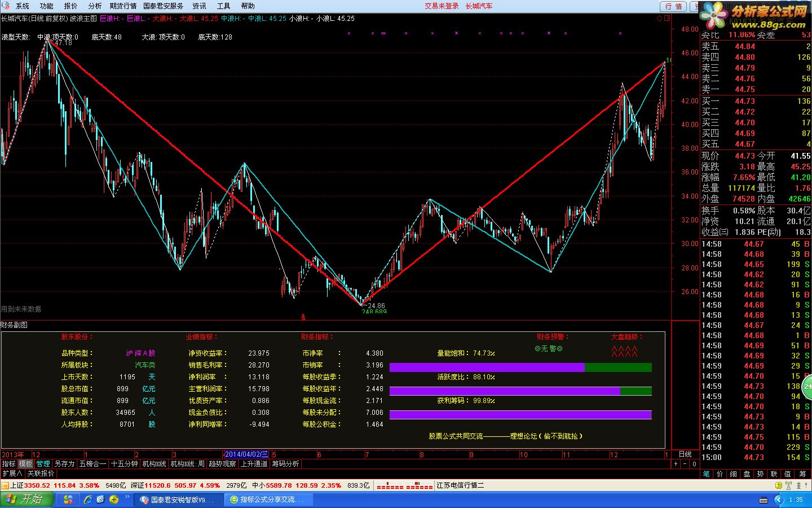Zoom in chart with + button
The width and height of the screenshot is (812, 508).
(676, 464)
